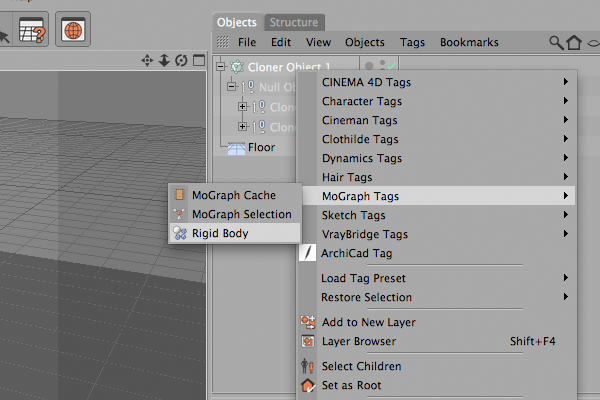Click the ArchiCad Tag icon
This screenshot has height=400, width=600.
click(x=308, y=253)
